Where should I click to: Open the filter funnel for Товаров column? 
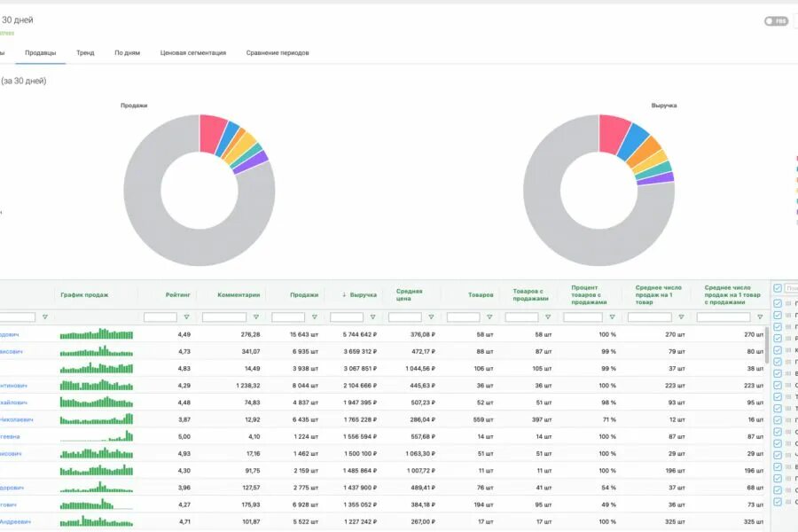click(x=489, y=317)
